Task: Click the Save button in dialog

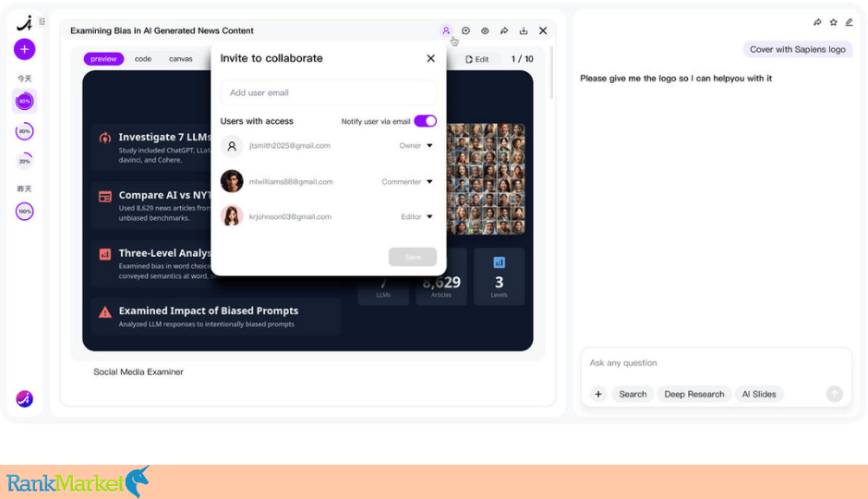Action: (x=413, y=257)
